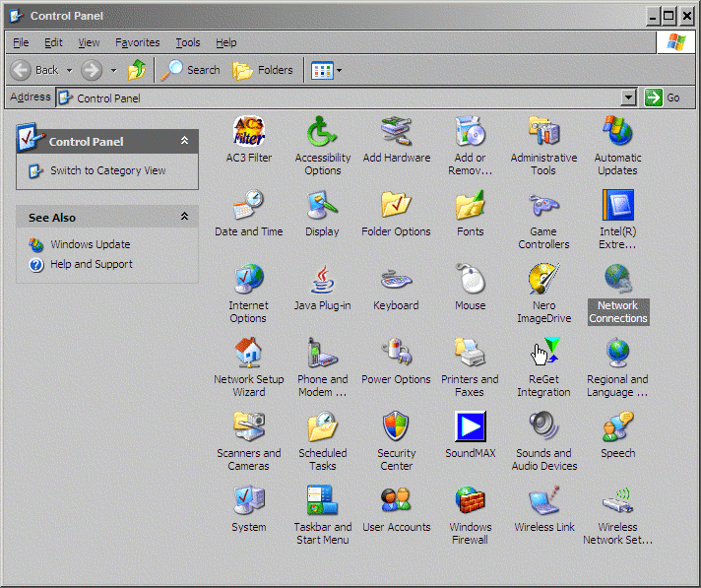Open the Windows Update link
The image size is (701, 588).
tap(91, 244)
